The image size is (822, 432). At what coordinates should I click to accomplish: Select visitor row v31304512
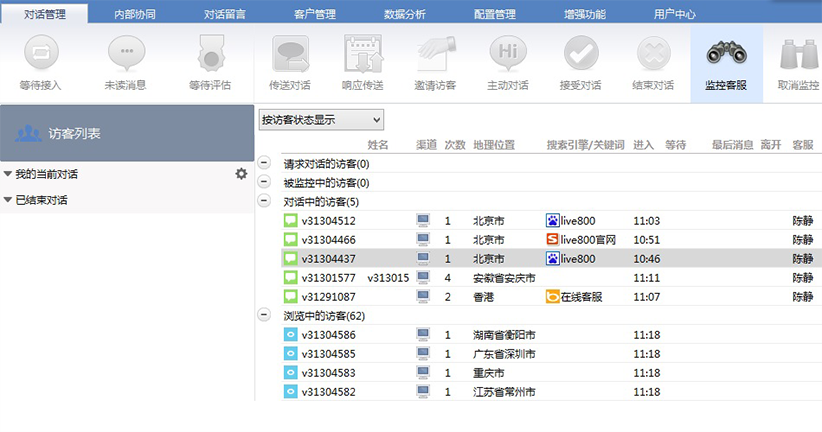click(x=330, y=221)
